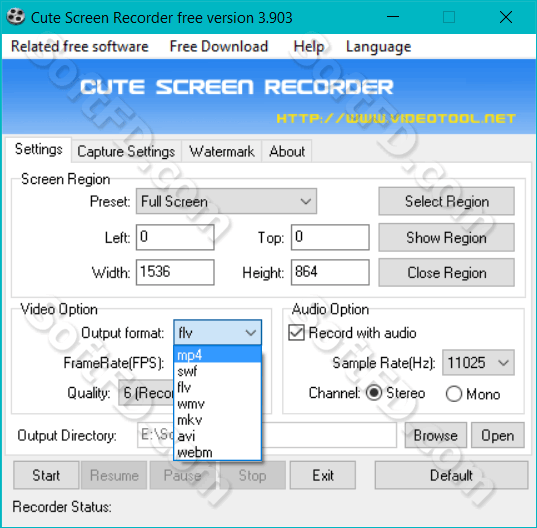This screenshot has width=537, height=528.
Task: Expand the Sample Rate 11025 dropdown
Action: [478, 363]
